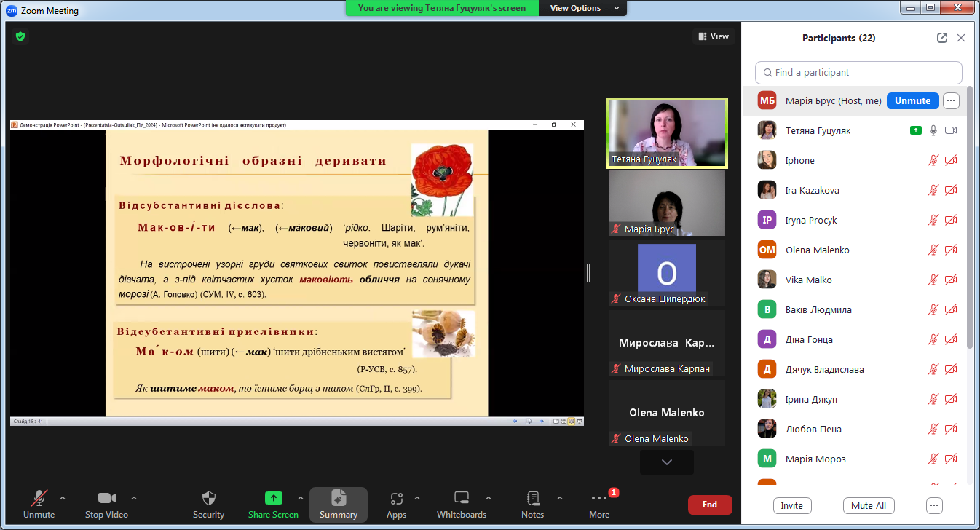Image resolution: width=980 pixels, height=530 pixels.
Task: Open the Summary tool
Action: click(x=338, y=499)
